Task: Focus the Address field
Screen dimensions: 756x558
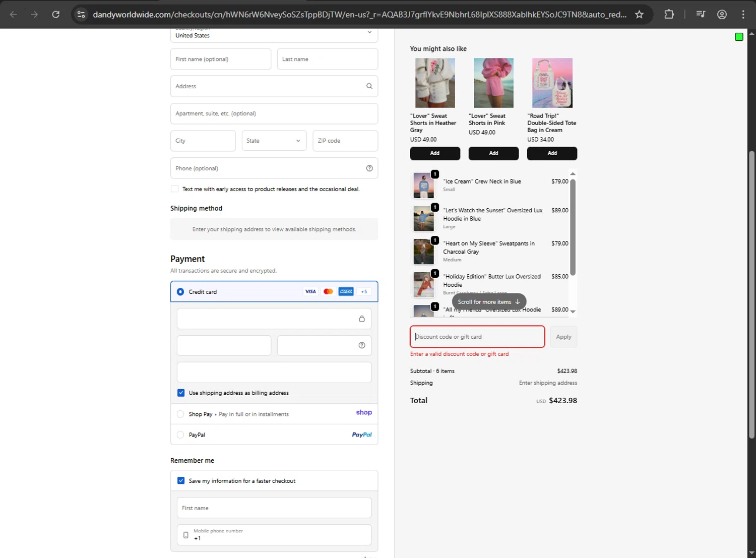Action: [x=274, y=86]
